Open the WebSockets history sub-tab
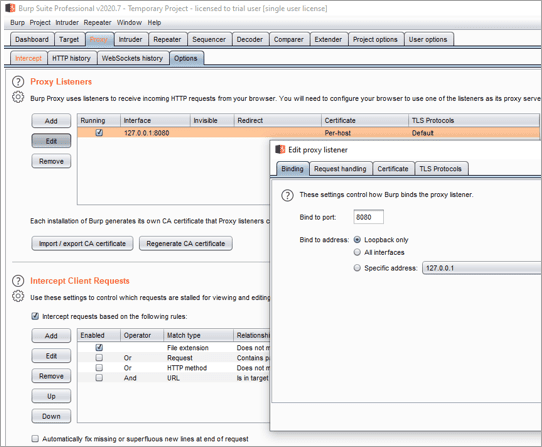 point(132,58)
